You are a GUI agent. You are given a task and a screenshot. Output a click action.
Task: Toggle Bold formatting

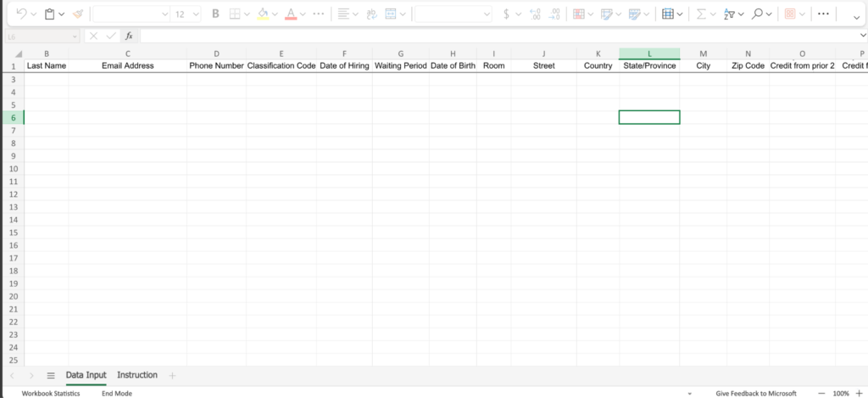[x=216, y=14]
